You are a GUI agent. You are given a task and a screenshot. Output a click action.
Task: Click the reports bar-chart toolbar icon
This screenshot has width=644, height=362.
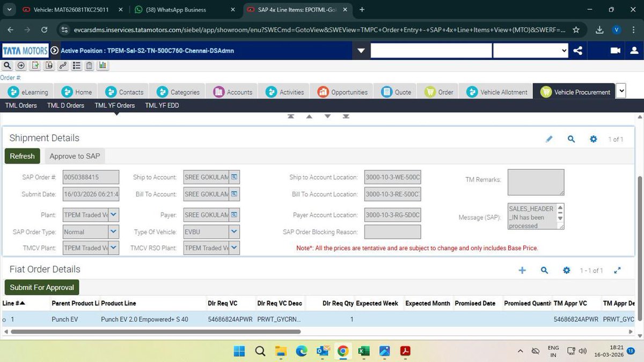point(103,66)
